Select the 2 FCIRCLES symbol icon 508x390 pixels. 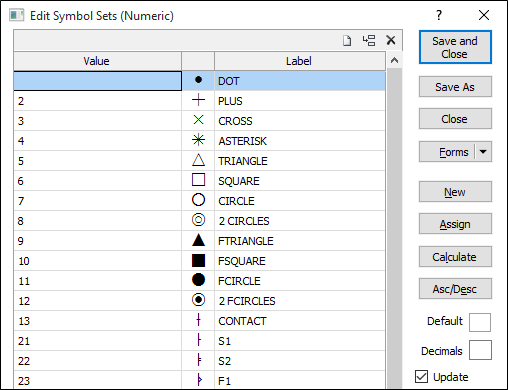tap(198, 300)
